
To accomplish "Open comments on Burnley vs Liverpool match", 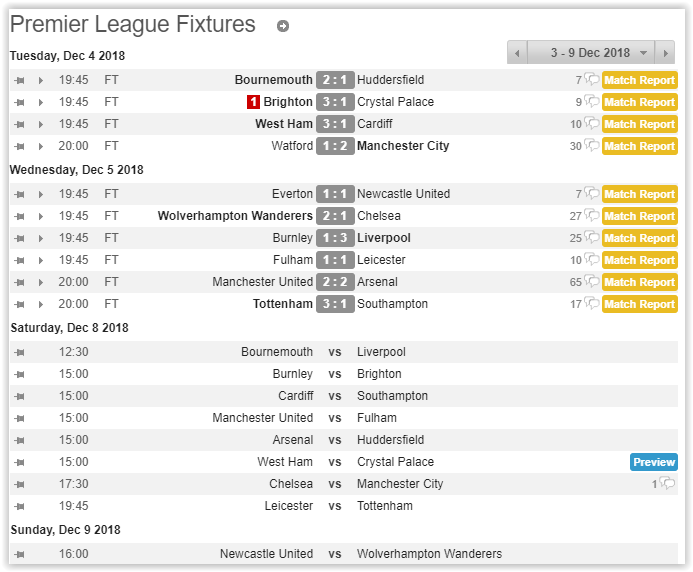I will [x=591, y=238].
